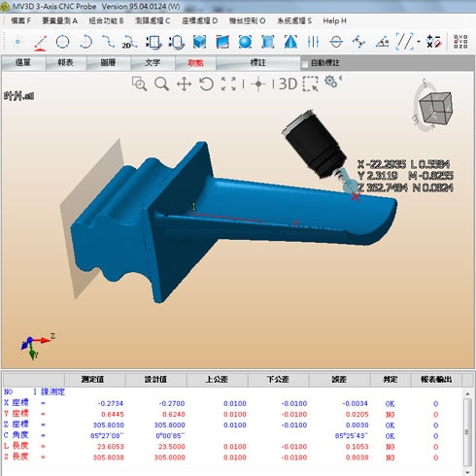Click the results table vertical scrollbar thumb
Image resolution: width=476 pixels, height=476 pixels.
pyautogui.click(x=467, y=431)
